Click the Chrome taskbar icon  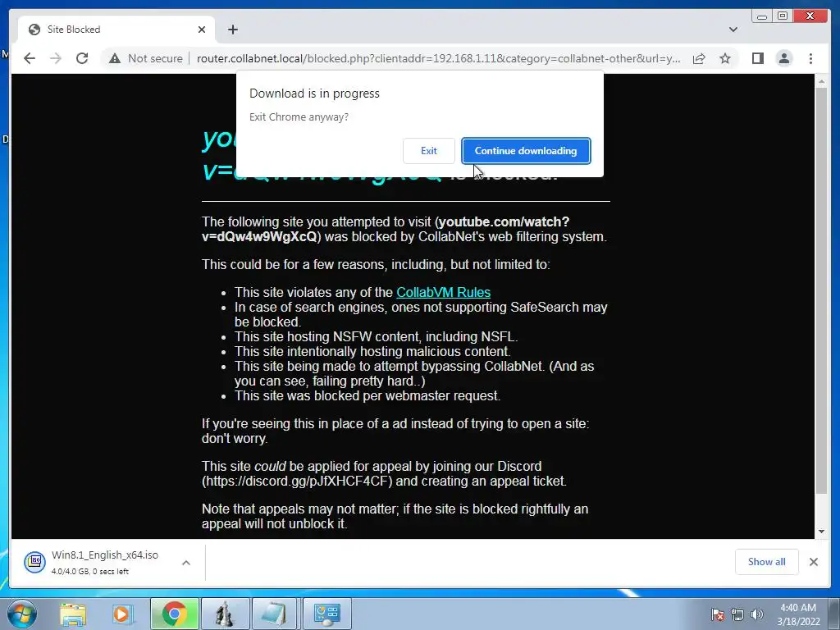click(174, 614)
